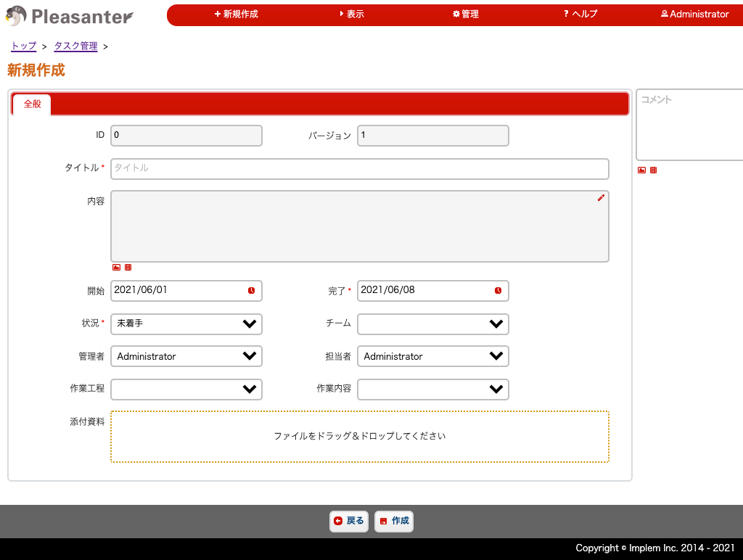The width and height of the screenshot is (743, 560).
Task: Click the Pleasanter logo icon
Action: click(x=16, y=16)
